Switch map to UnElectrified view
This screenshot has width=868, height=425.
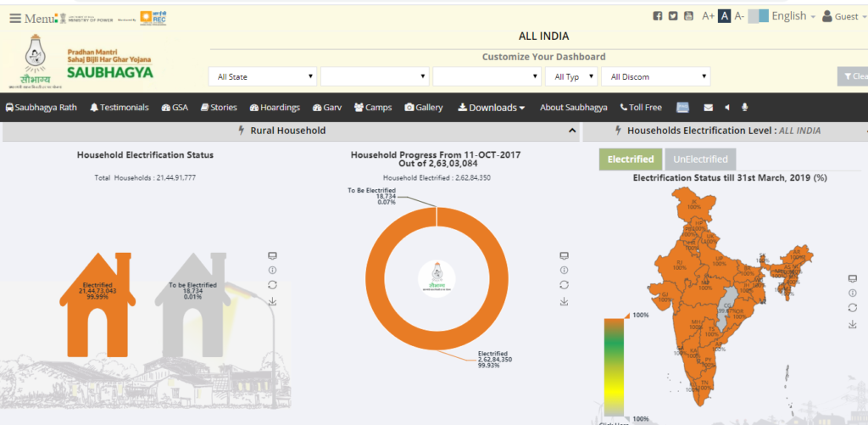coord(700,159)
